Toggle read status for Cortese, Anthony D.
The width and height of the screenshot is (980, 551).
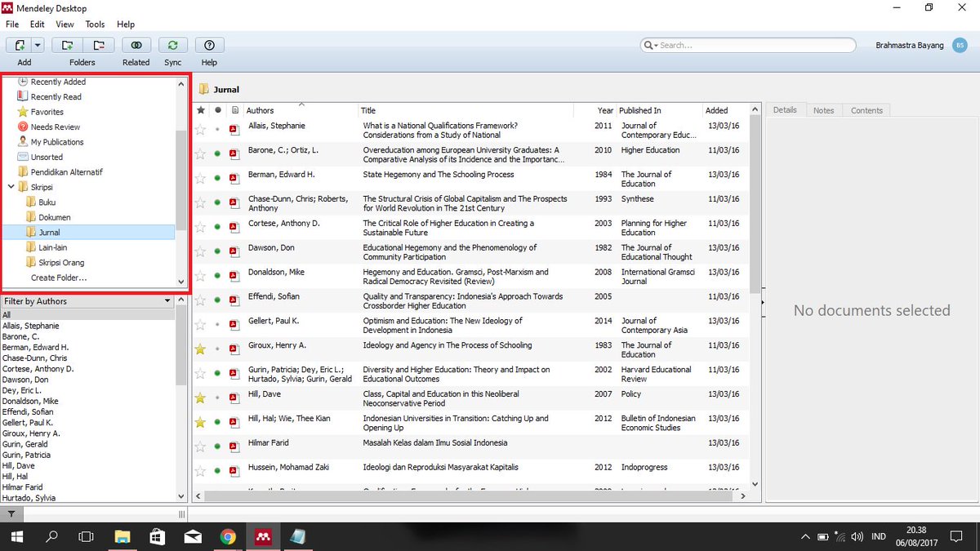217,227
